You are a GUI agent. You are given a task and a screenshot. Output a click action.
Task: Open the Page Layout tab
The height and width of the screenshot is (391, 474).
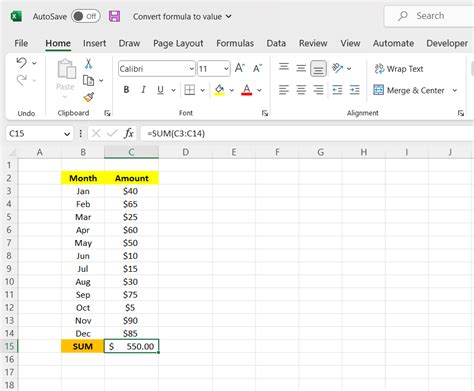[x=178, y=43]
